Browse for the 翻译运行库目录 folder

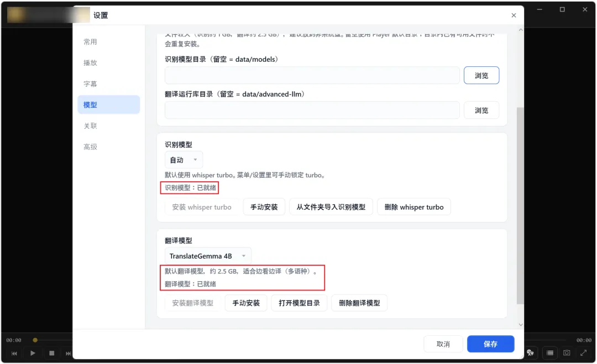(481, 110)
